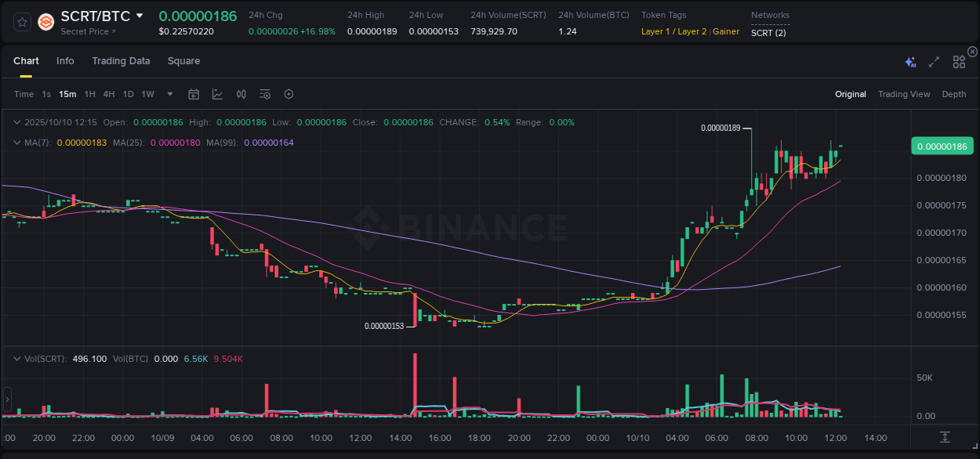Image resolution: width=980 pixels, height=459 pixels.
Task: Switch to the Trading Data tab
Action: (121, 60)
